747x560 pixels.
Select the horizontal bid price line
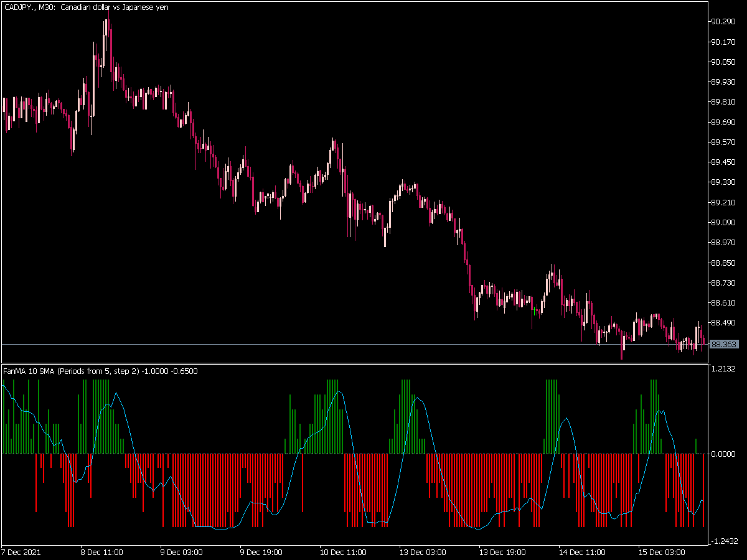pos(354,344)
